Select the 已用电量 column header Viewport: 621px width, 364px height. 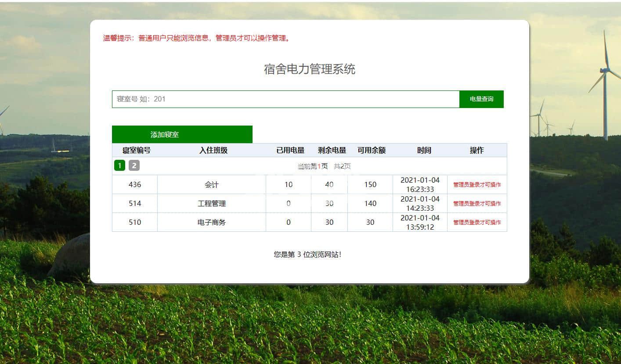pyautogui.click(x=290, y=150)
